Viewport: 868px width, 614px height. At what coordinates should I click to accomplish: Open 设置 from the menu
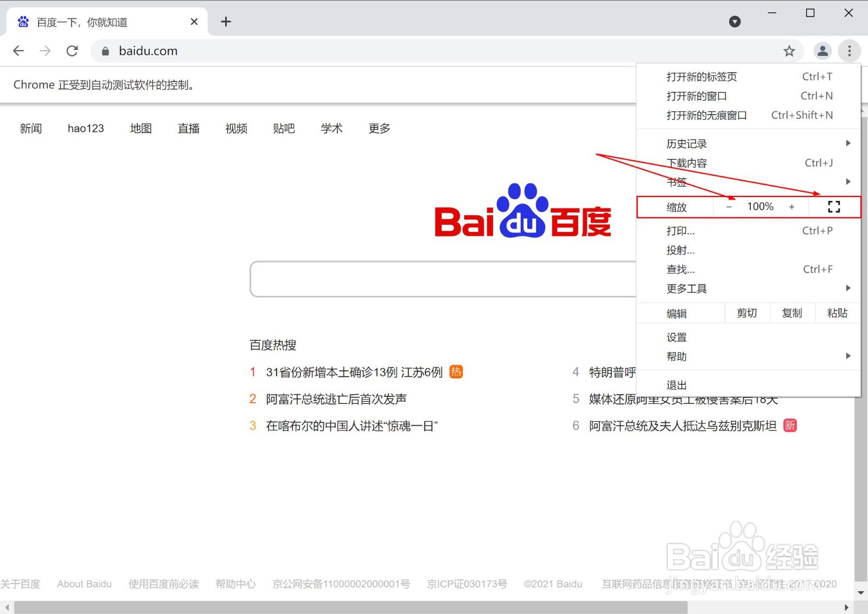pos(749,337)
